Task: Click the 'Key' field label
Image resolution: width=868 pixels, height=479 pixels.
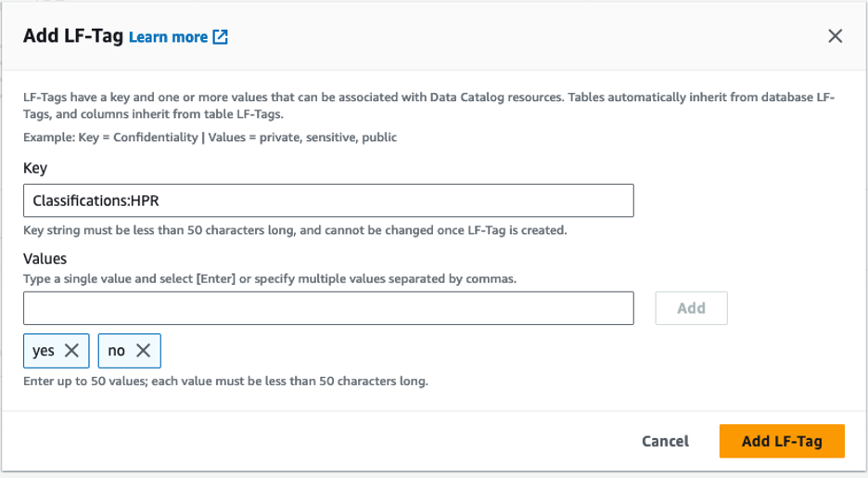Action: [35, 169]
